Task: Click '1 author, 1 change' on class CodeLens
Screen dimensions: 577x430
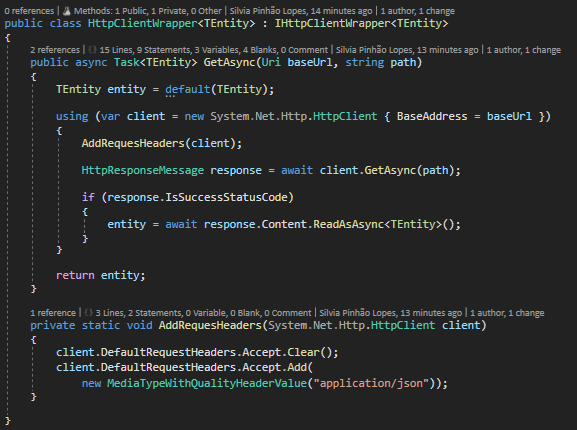Action: [x=418, y=11]
